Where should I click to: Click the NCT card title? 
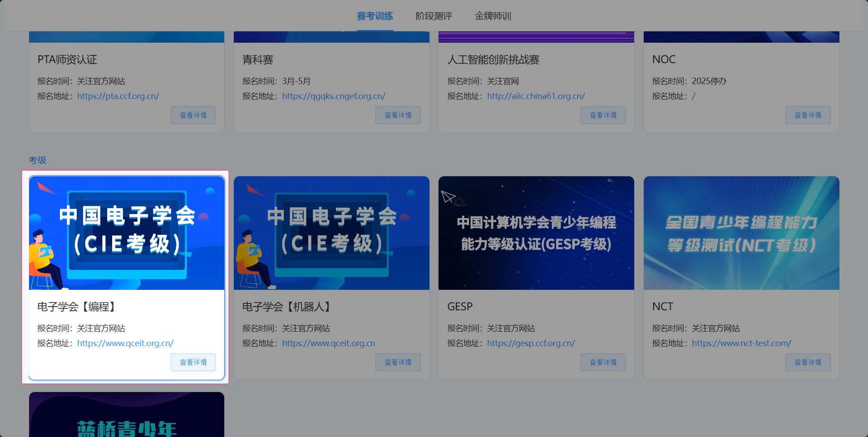(x=663, y=307)
